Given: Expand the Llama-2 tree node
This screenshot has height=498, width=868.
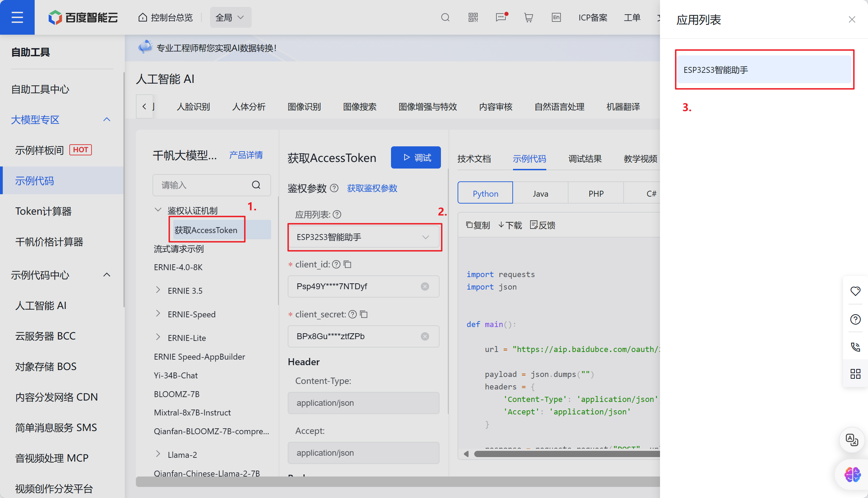Looking at the screenshot, I should click(x=158, y=454).
